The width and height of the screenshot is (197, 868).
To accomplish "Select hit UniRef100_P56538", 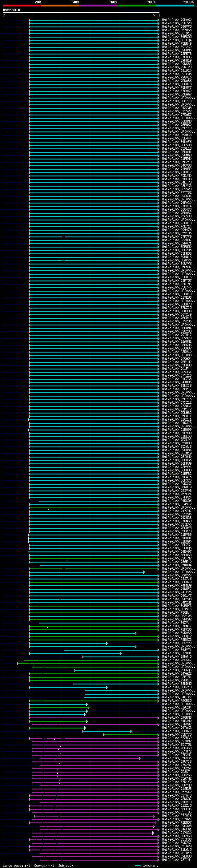I will 177,216.
